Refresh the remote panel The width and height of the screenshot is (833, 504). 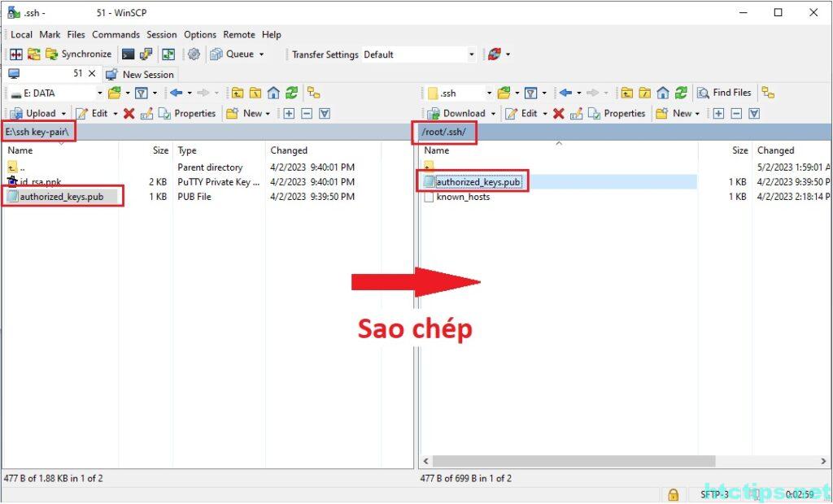coord(681,93)
